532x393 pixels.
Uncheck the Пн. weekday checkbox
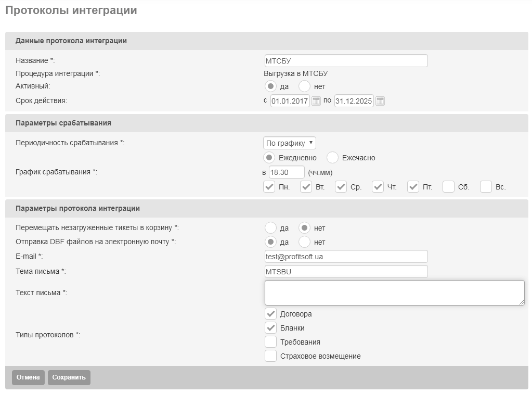tap(269, 187)
